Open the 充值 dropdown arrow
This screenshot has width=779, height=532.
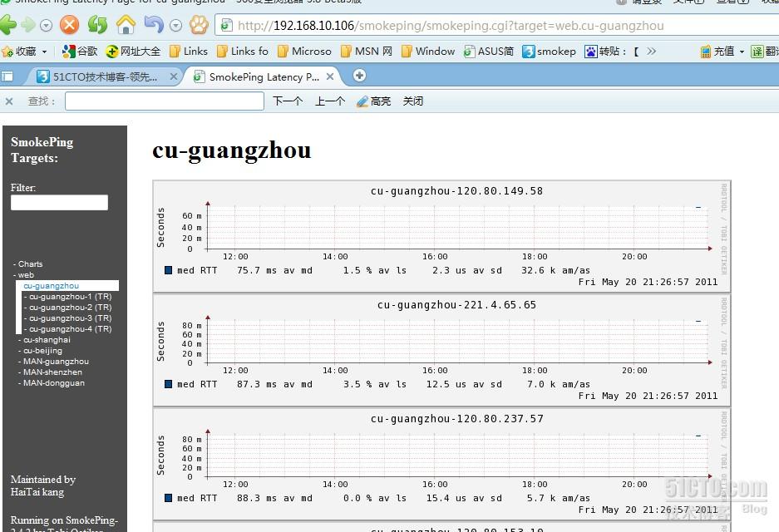point(742,52)
